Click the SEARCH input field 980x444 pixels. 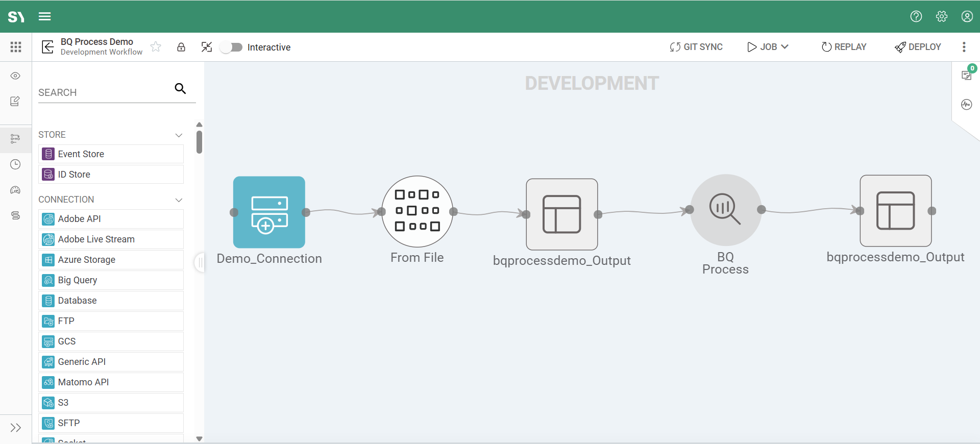tap(105, 92)
